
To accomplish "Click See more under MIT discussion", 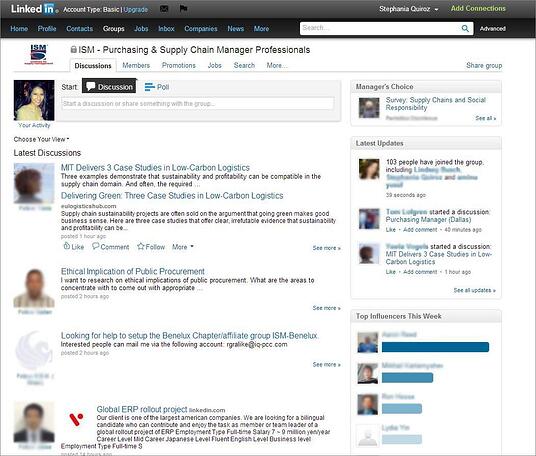I will (x=326, y=248).
